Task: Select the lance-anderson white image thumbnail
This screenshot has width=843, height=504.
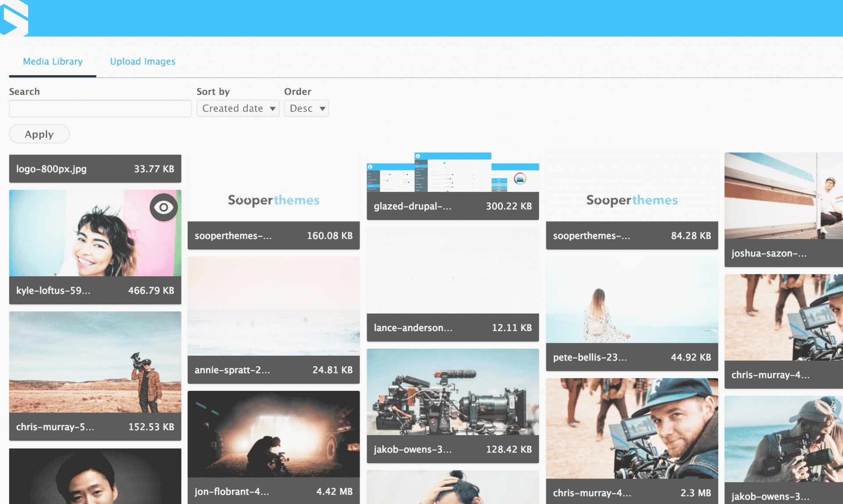Action: 453,270
